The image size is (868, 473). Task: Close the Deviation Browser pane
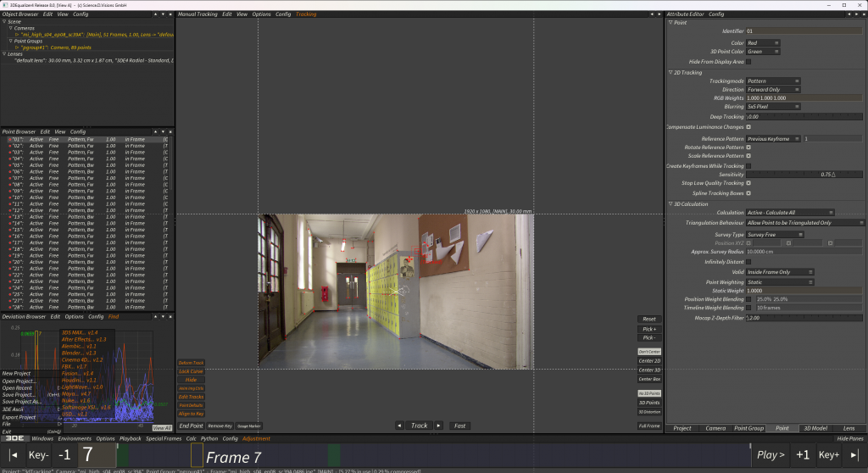(x=170, y=317)
